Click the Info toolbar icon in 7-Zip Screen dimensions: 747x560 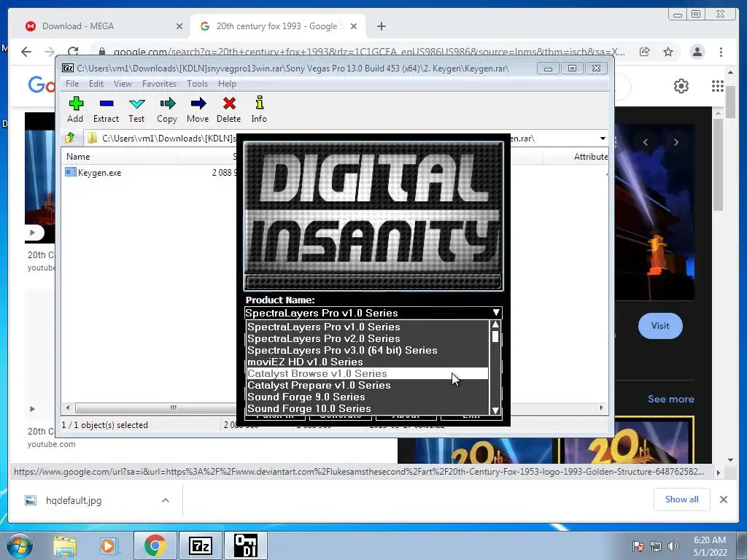click(259, 109)
